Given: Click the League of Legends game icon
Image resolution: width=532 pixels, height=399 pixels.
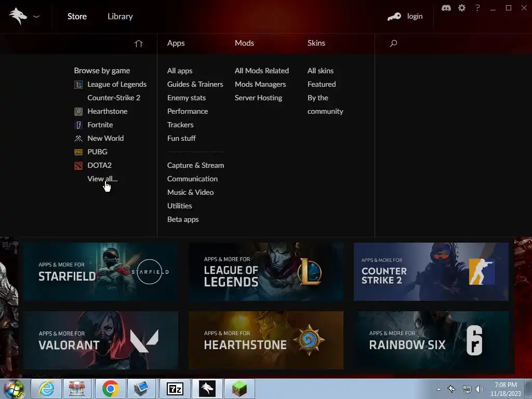Looking at the screenshot, I should click(78, 84).
